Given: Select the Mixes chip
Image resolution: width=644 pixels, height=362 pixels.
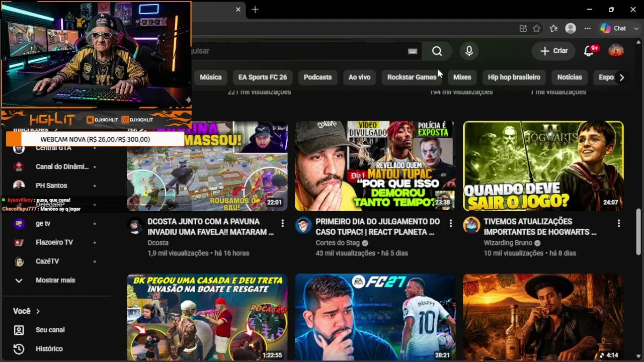Looking at the screenshot, I should click(462, 77).
